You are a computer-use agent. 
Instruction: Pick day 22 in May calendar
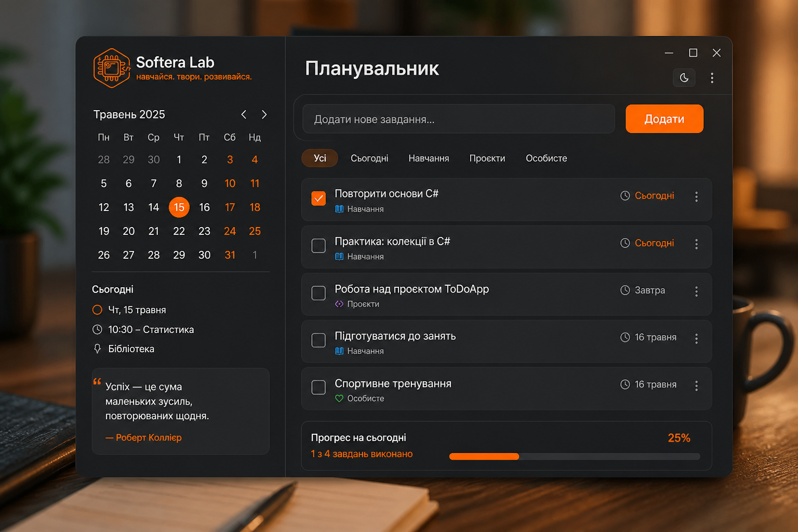click(179, 231)
